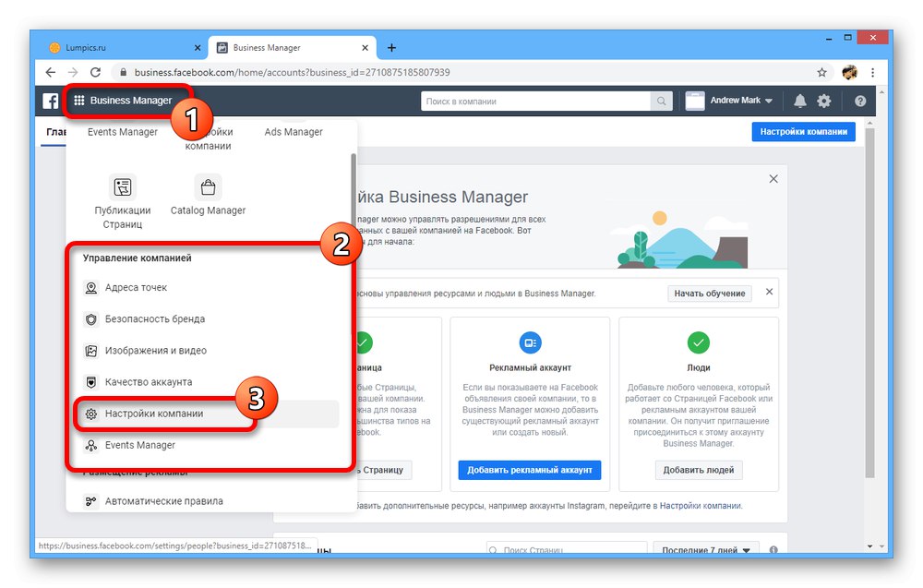Open a new browser tab
923x588 pixels.
[391, 48]
